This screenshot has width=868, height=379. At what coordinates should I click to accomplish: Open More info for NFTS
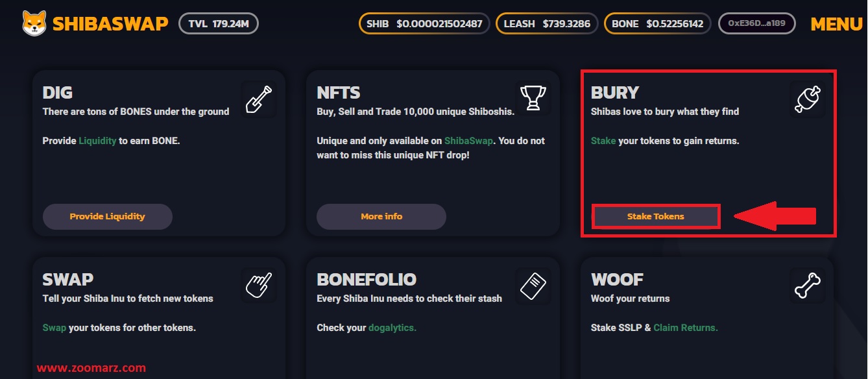[x=381, y=216]
